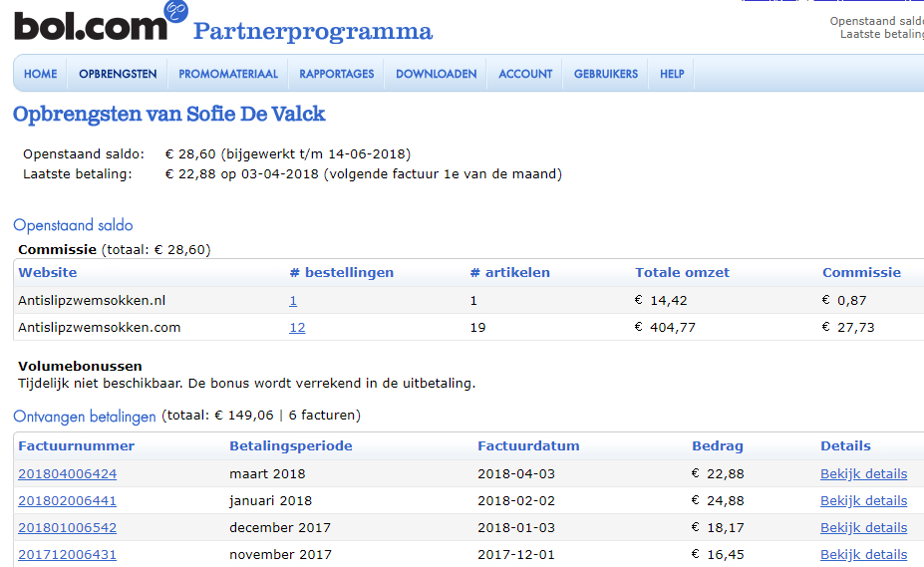Open invoice 201802006441

[67, 501]
